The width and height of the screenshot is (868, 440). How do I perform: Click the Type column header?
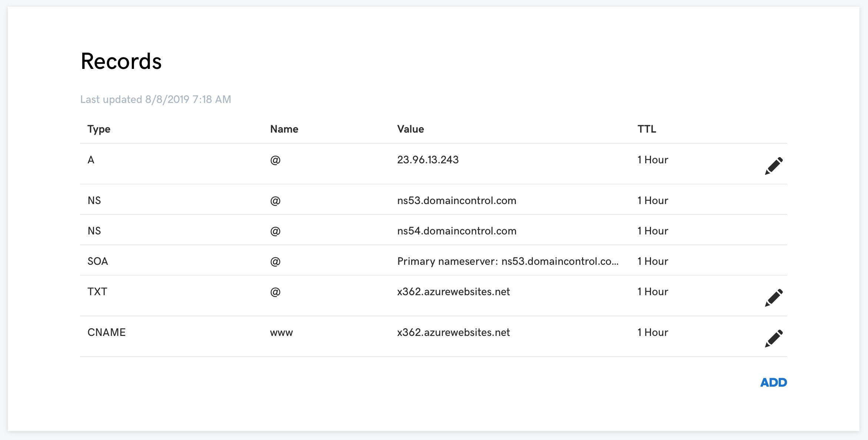(x=99, y=129)
